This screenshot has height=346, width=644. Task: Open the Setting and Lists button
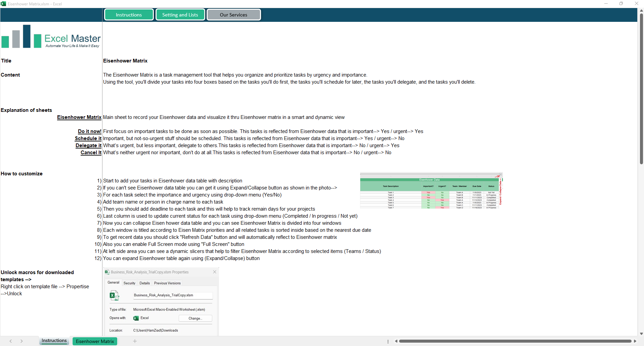click(x=180, y=15)
